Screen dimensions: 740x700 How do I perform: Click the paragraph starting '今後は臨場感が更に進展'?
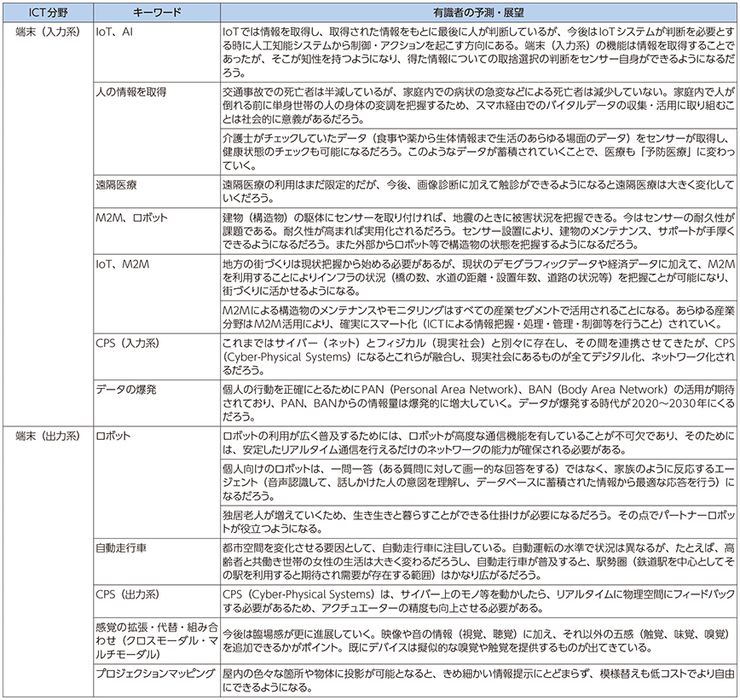pyautogui.click(x=478, y=640)
